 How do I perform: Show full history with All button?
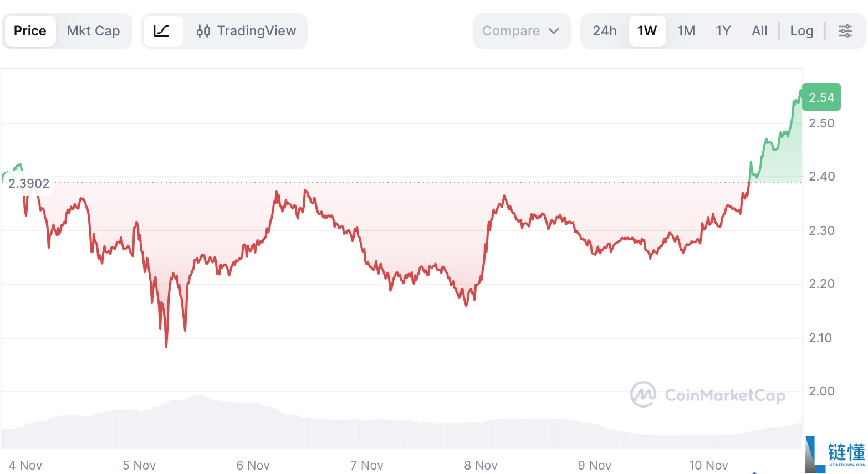(759, 31)
